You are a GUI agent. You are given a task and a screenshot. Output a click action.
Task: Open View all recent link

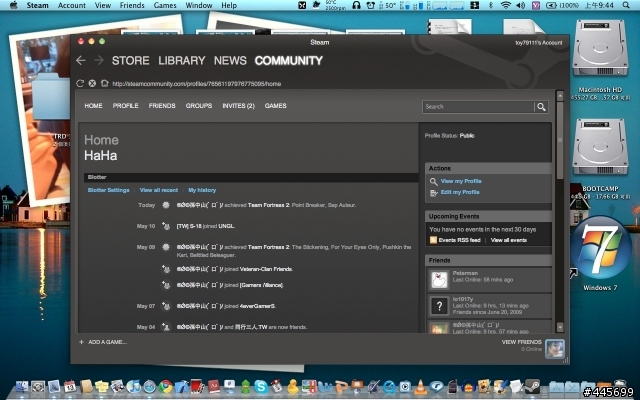coord(159,190)
